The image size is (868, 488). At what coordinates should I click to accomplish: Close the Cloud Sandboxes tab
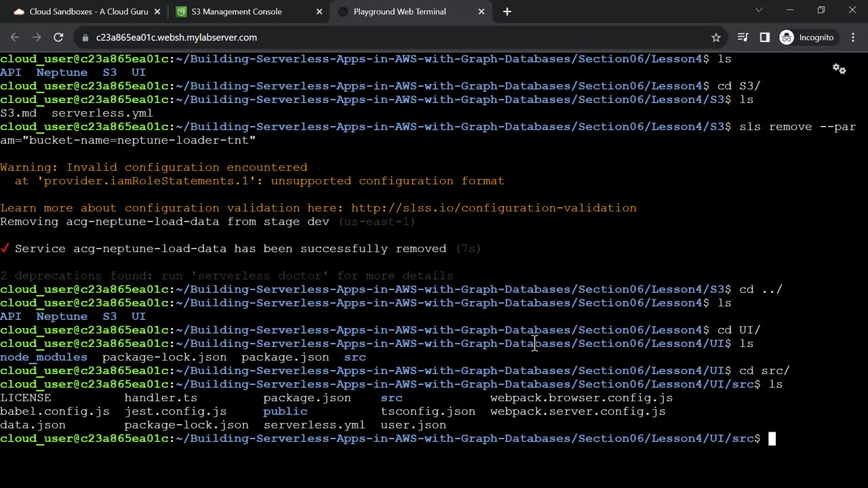pos(157,12)
